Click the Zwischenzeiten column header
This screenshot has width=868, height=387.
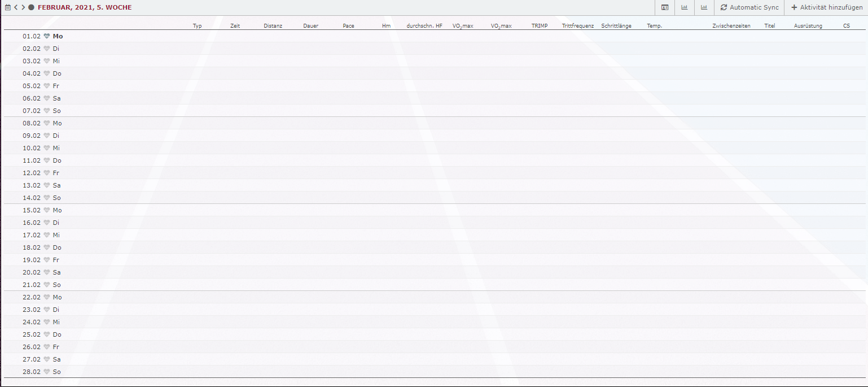coord(731,26)
